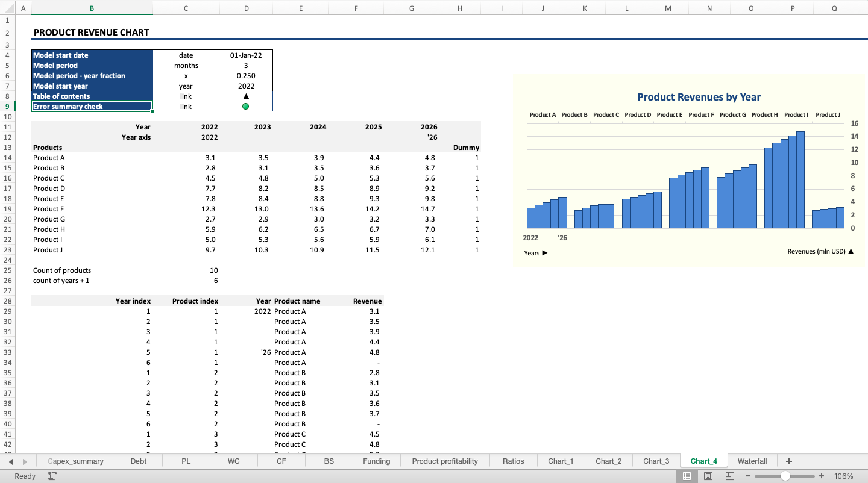Click the 'Count of products' label cell
This screenshot has width=868, height=483.
click(x=92, y=270)
